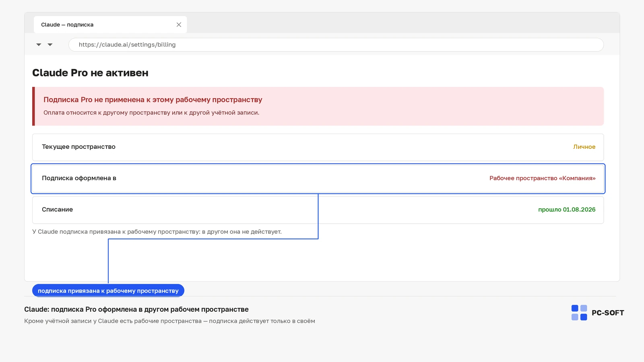The image size is (644, 362).
Task: Click the heading "Claude Pro не активен"
Action: (x=90, y=73)
